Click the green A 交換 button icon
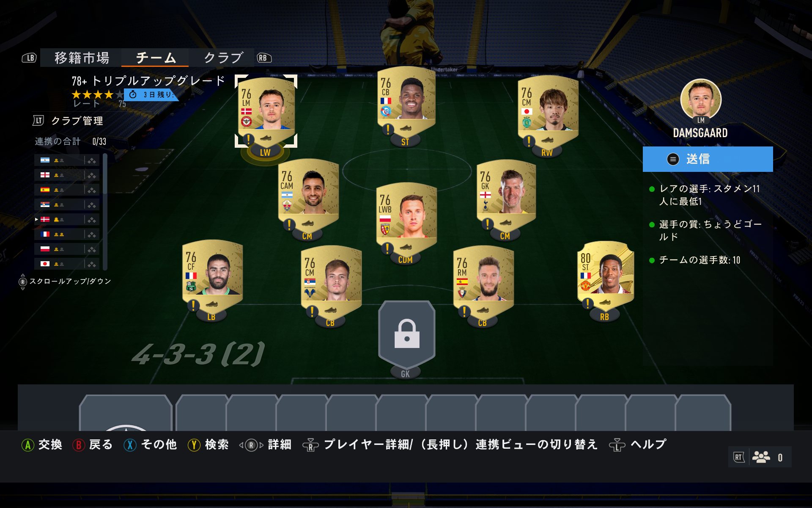 (28, 445)
